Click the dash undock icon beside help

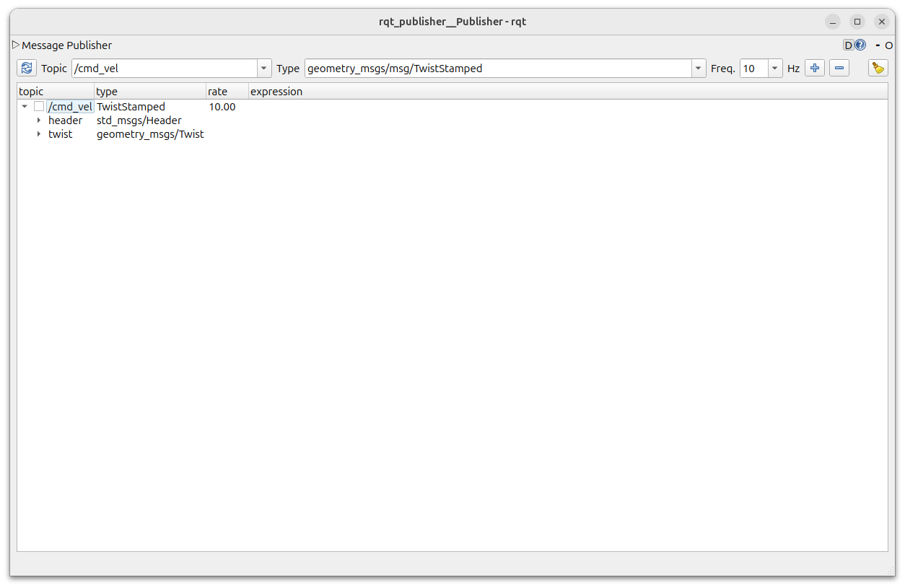tap(878, 45)
